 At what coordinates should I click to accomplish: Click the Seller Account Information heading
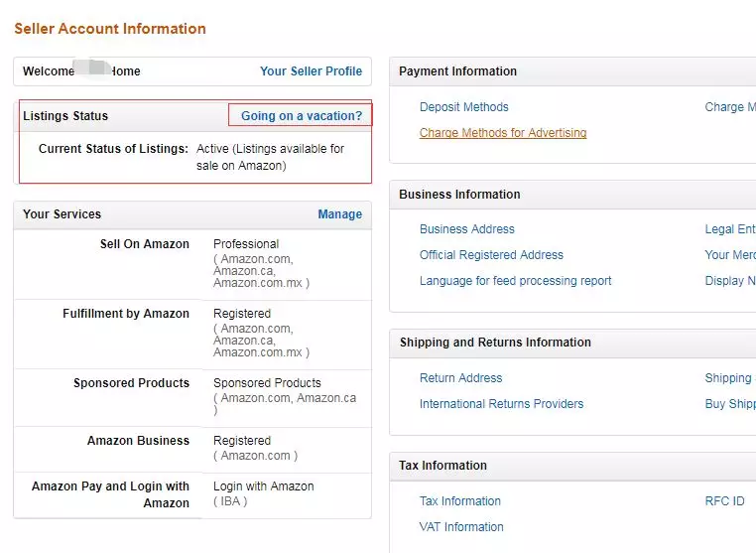(x=110, y=29)
